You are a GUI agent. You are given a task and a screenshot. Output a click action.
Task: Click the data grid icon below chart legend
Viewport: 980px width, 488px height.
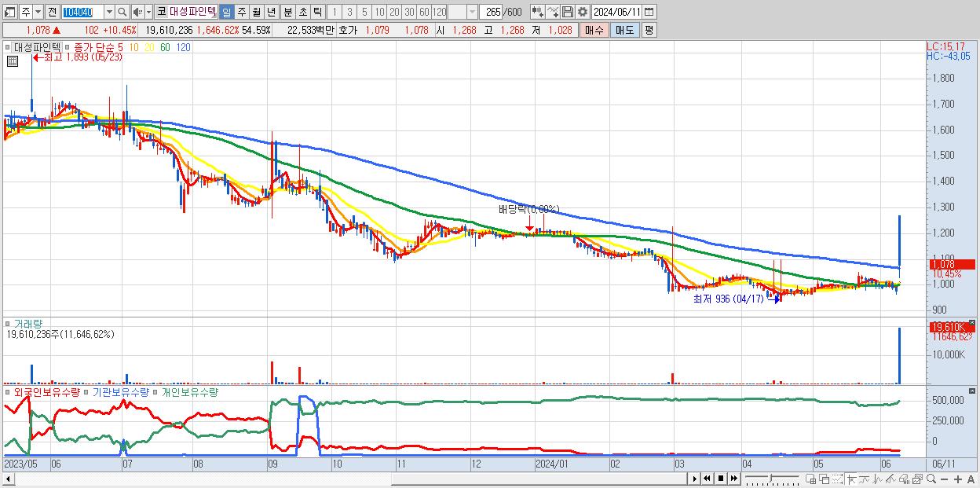pos(12,61)
